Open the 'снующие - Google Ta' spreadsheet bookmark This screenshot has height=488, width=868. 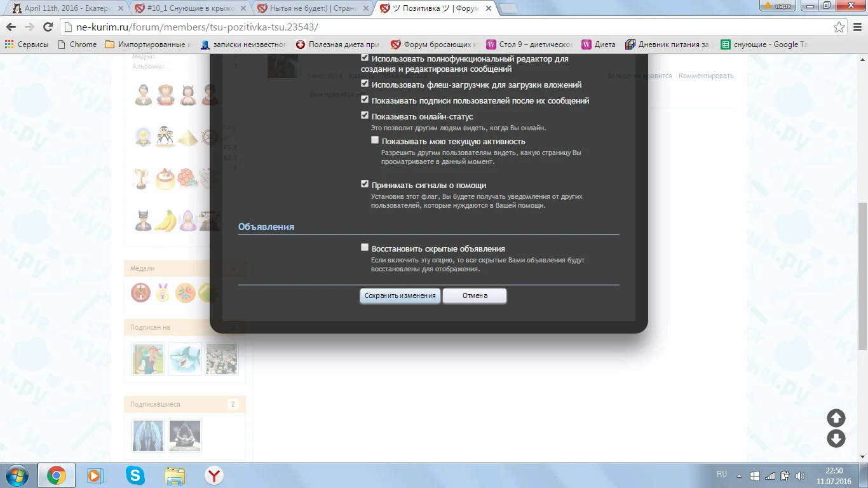click(x=763, y=44)
